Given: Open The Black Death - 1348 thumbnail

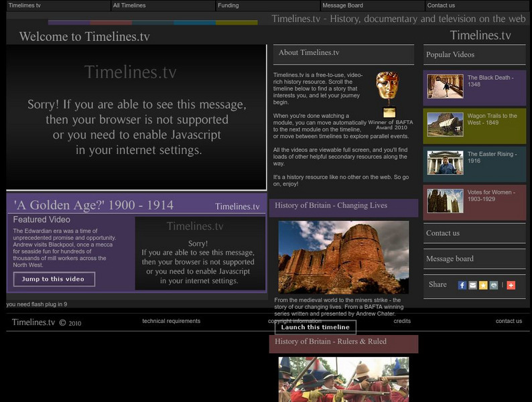Looking at the screenshot, I should [x=445, y=86].
